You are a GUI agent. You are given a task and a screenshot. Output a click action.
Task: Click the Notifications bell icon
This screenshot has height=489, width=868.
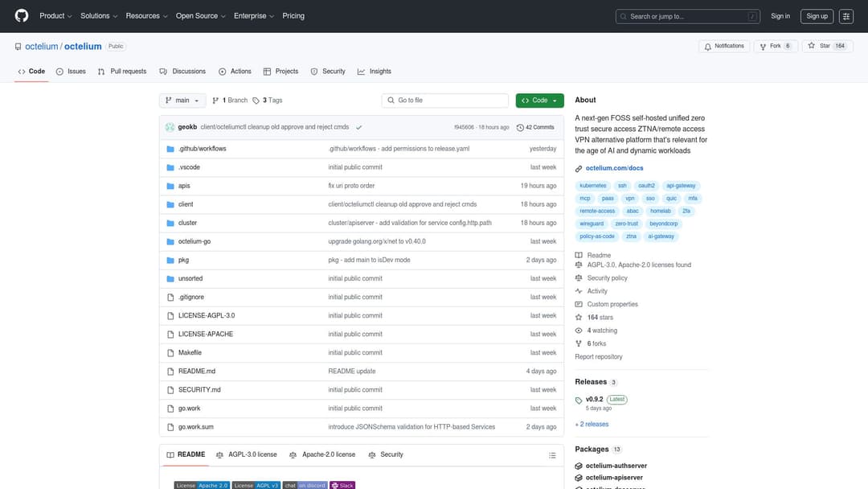click(707, 47)
